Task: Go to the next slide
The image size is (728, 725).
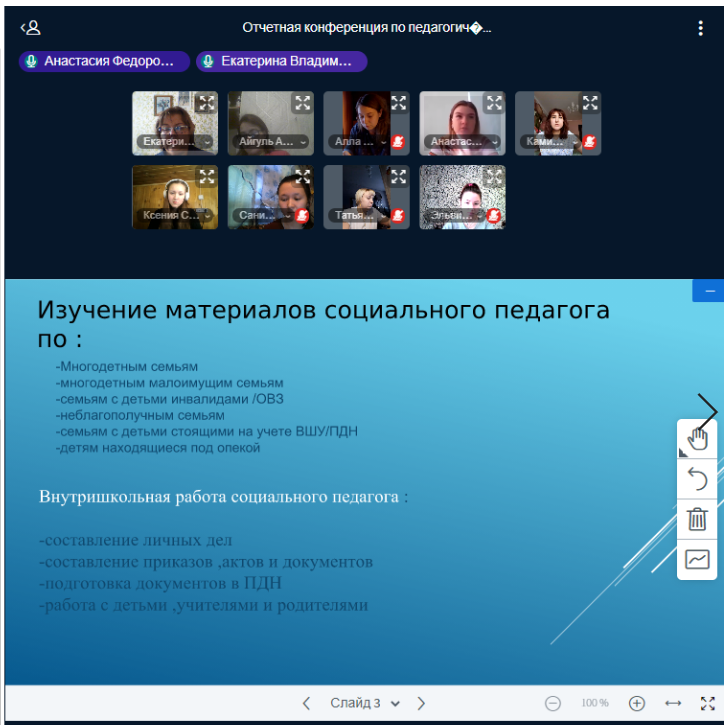Action: tap(421, 703)
